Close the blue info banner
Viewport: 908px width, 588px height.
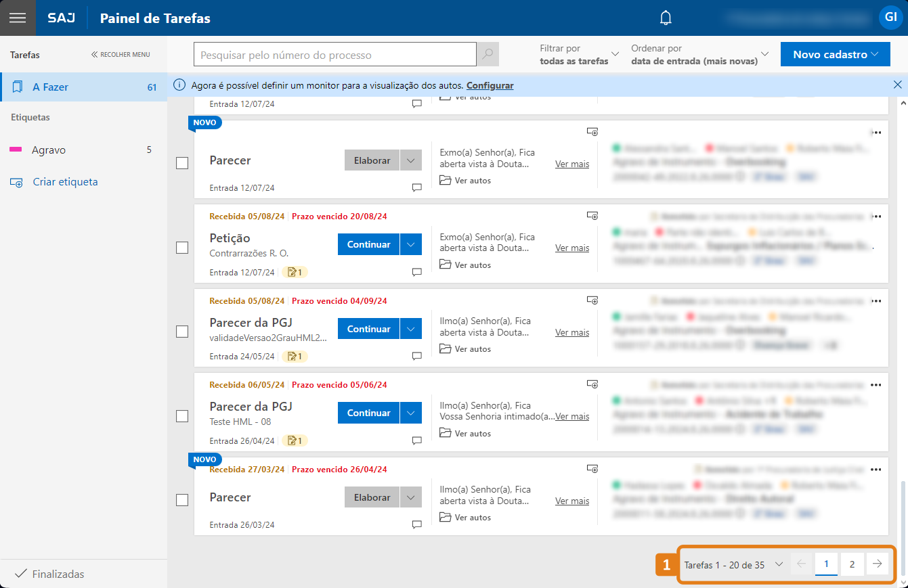pyautogui.click(x=897, y=85)
